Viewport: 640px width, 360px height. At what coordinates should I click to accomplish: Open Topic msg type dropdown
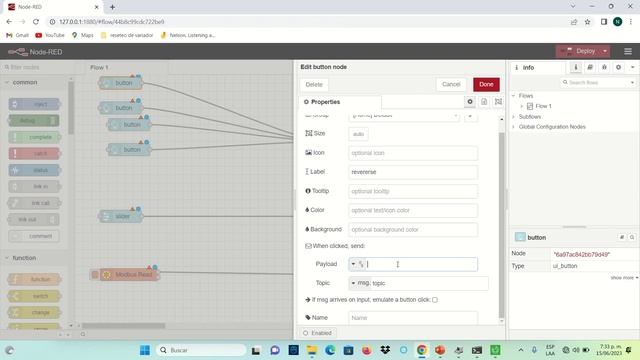point(360,283)
